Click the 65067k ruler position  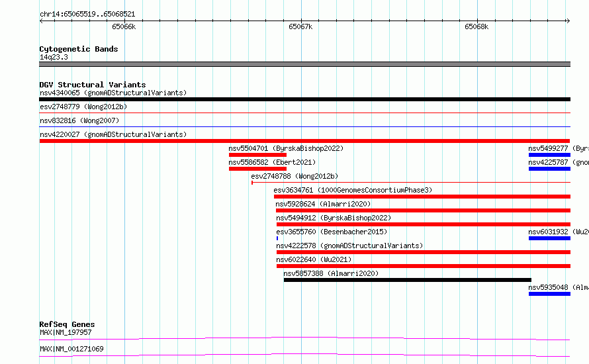300,26
